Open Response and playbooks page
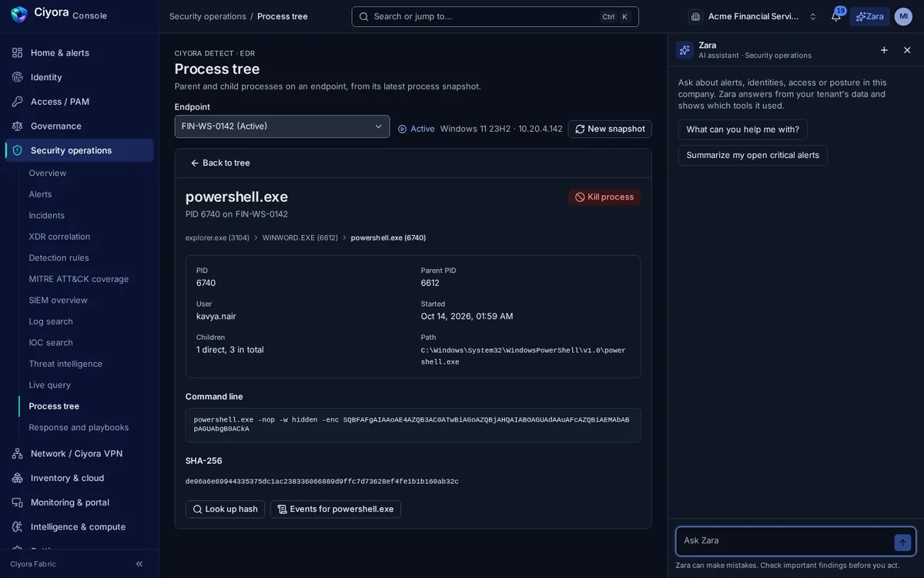The height and width of the screenshot is (578, 924). [x=79, y=427]
